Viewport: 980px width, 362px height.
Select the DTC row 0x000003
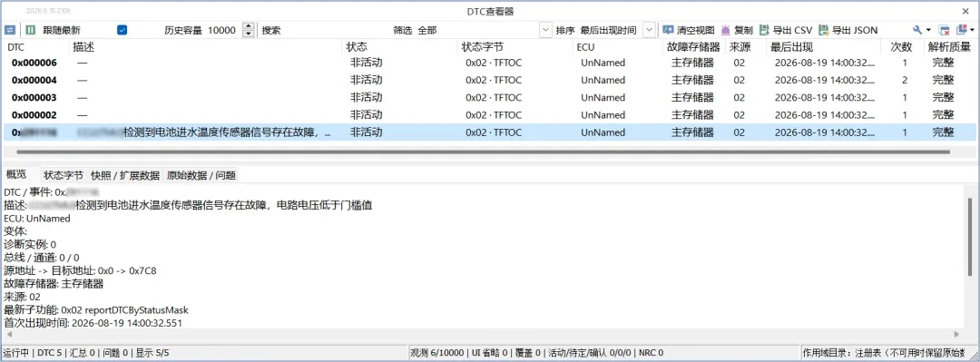click(x=489, y=98)
